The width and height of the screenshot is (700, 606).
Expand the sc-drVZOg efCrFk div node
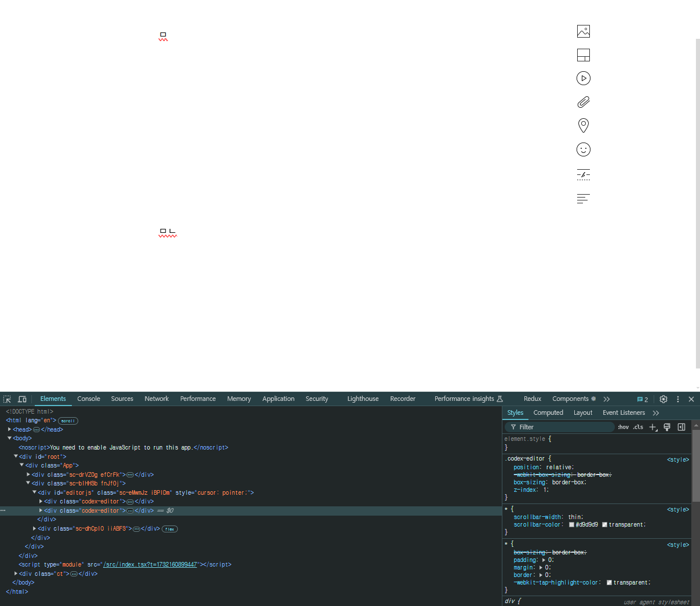(28, 474)
